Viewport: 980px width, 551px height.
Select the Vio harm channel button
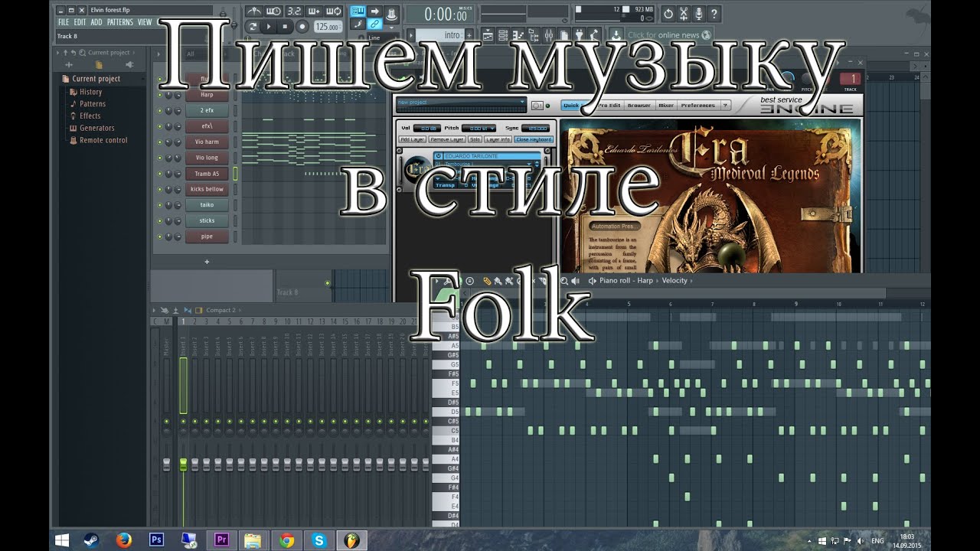click(x=207, y=142)
